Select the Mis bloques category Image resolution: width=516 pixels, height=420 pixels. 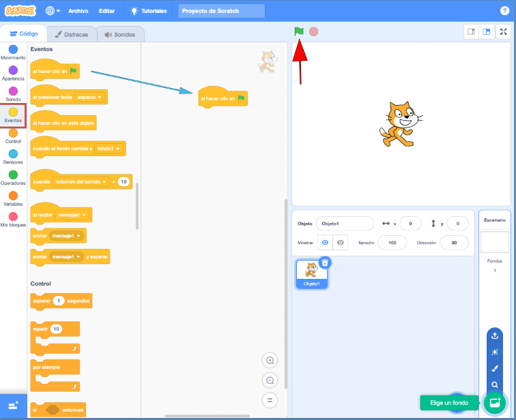13,220
